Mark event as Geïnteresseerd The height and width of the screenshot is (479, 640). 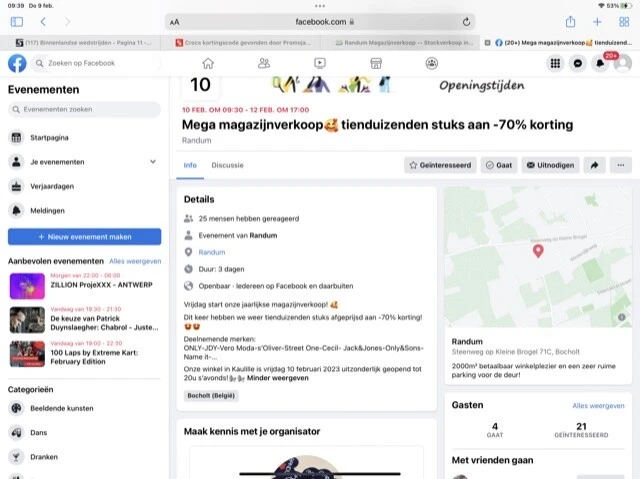(x=440, y=165)
